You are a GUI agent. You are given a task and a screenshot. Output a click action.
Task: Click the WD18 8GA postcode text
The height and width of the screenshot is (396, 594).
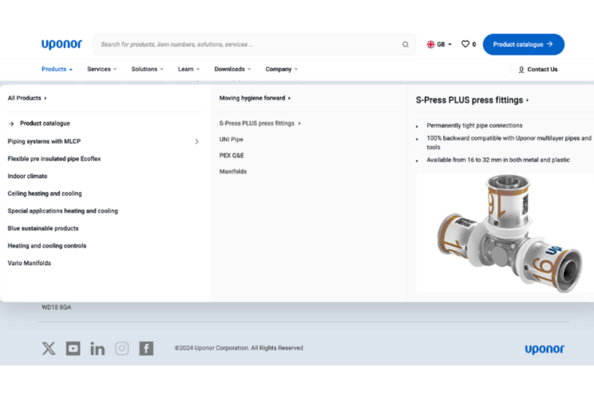coord(56,307)
